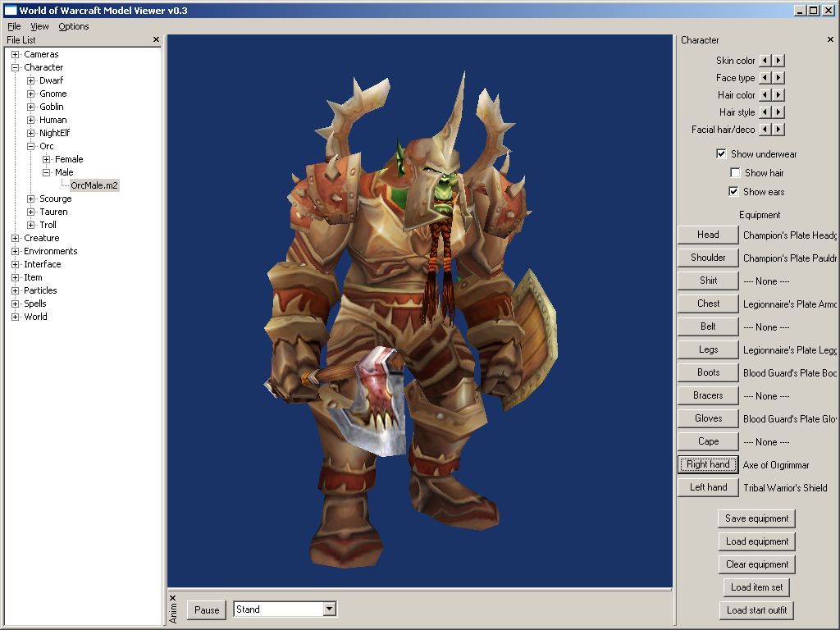
Task: Close the File List panel
Action: coord(156,39)
